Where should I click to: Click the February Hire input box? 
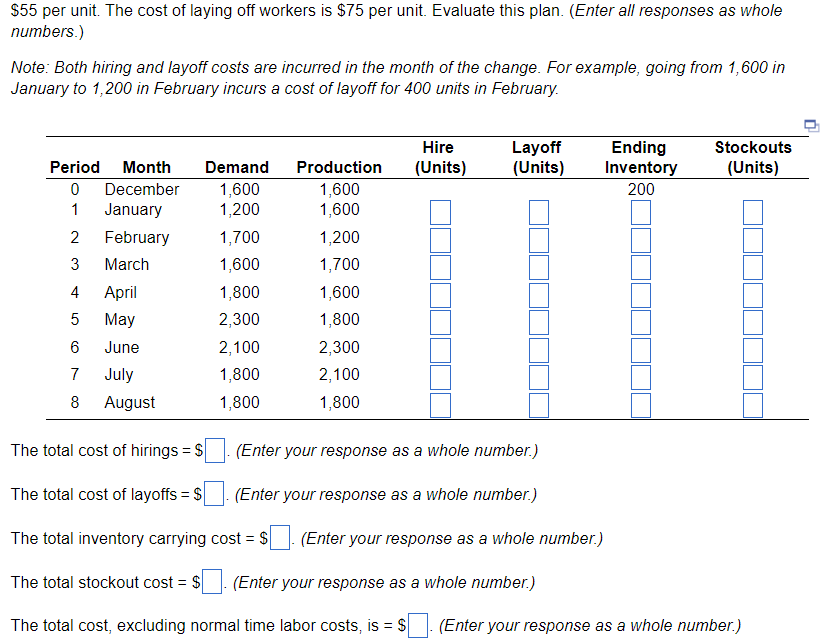point(438,239)
